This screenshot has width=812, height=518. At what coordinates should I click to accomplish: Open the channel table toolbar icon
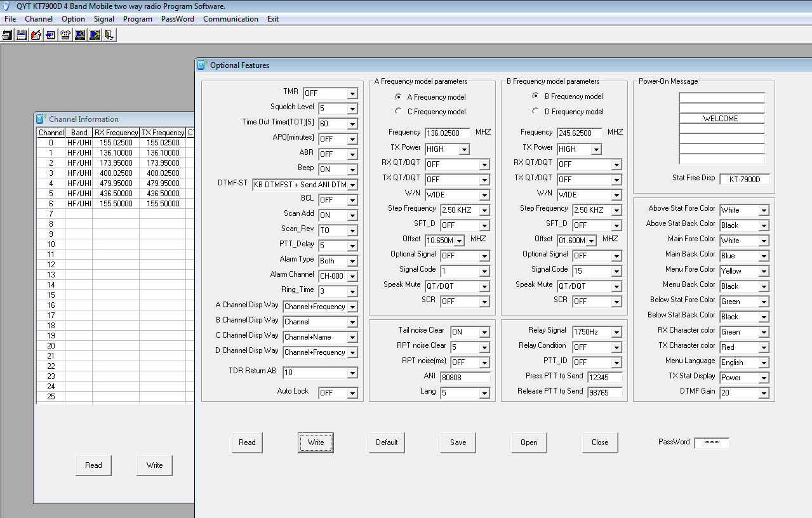51,35
